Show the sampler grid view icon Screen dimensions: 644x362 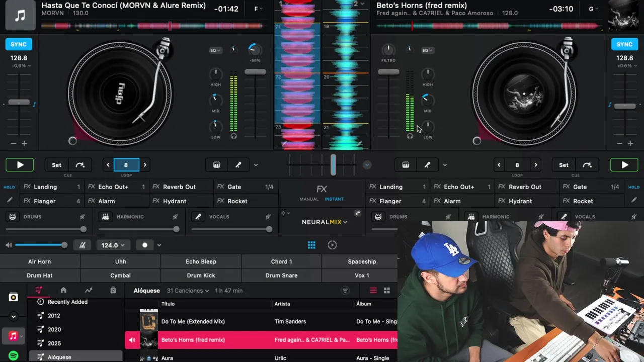pos(311,245)
